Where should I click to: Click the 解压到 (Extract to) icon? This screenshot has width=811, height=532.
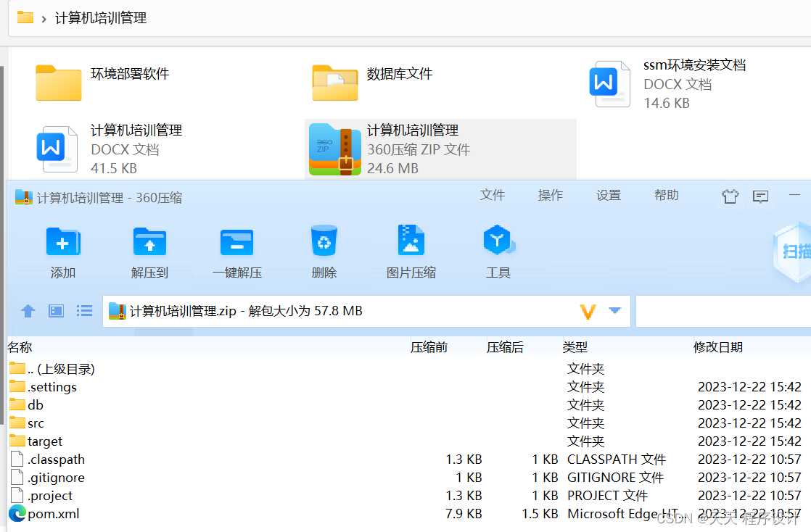click(x=149, y=241)
